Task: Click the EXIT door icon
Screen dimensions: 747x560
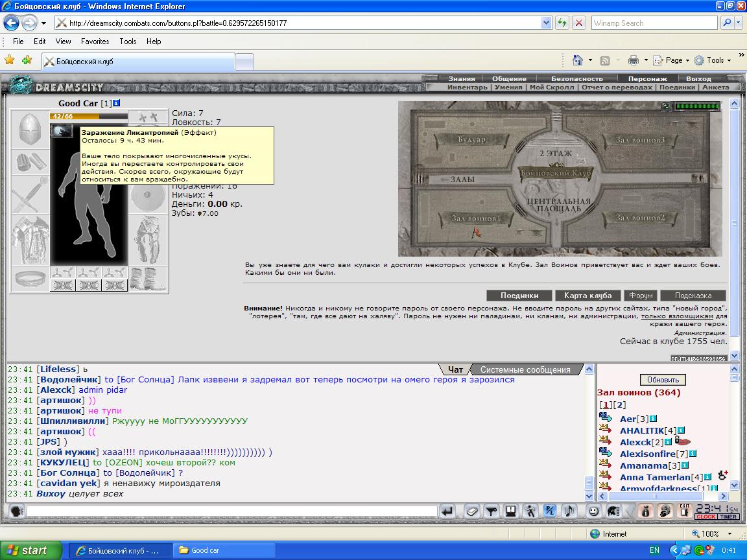Action: [x=685, y=511]
